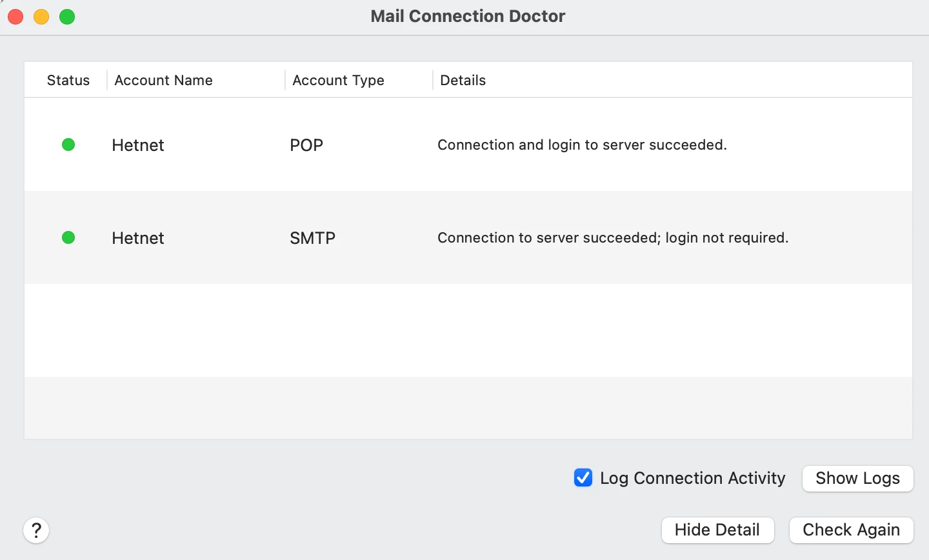Screen dimensions: 929x560
Task: Click the Account Type column header
Action: coord(338,80)
